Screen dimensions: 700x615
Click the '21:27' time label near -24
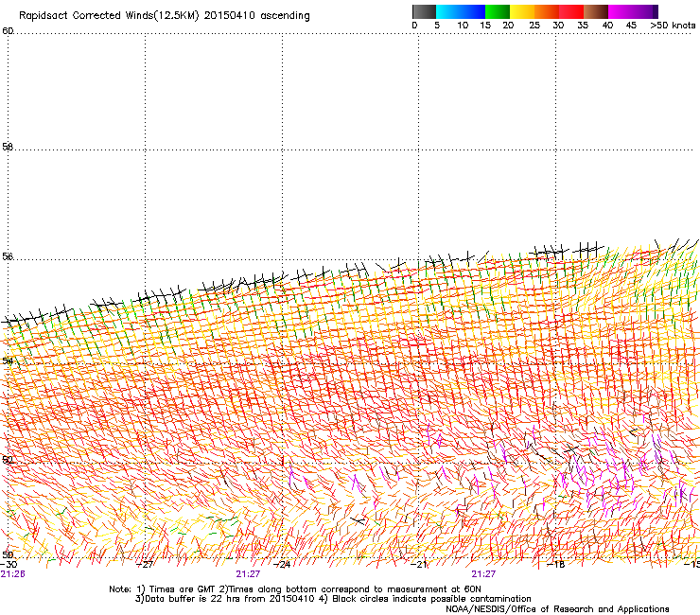tap(248, 574)
